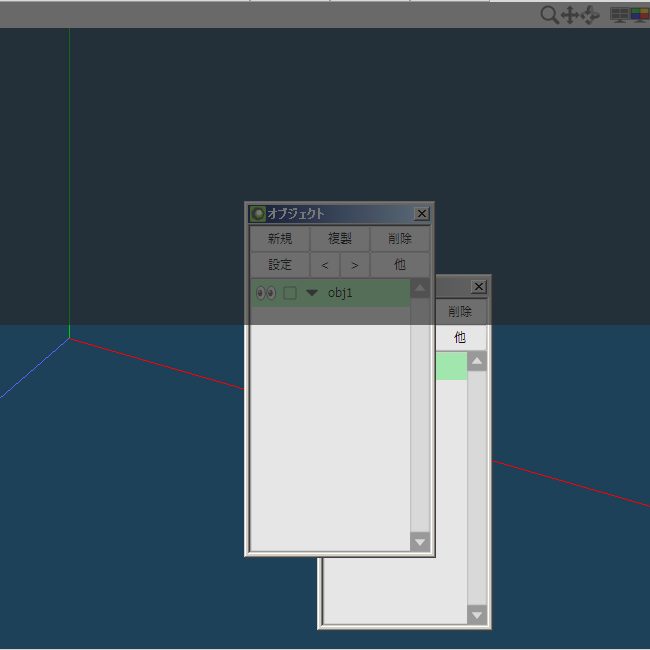Screen dimensions: 650x650
Task: Click 複製 to duplicate object
Action: [340, 238]
